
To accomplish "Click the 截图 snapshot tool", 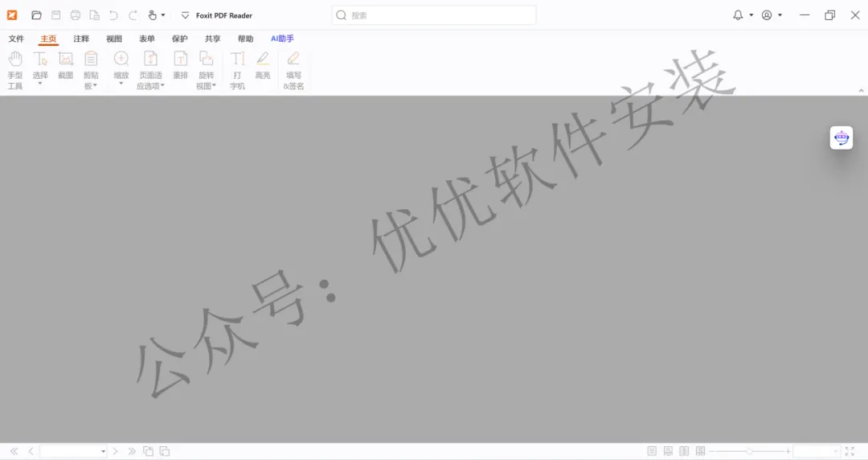I will [x=65, y=65].
